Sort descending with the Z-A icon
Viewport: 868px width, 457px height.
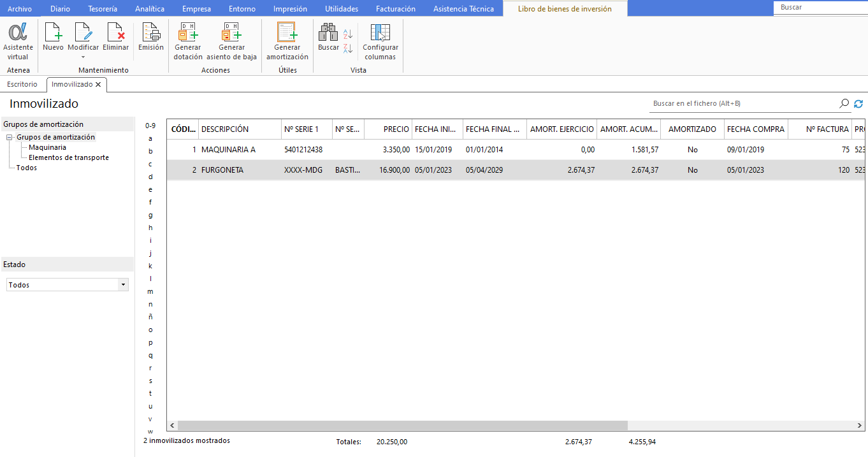click(348, 48)
